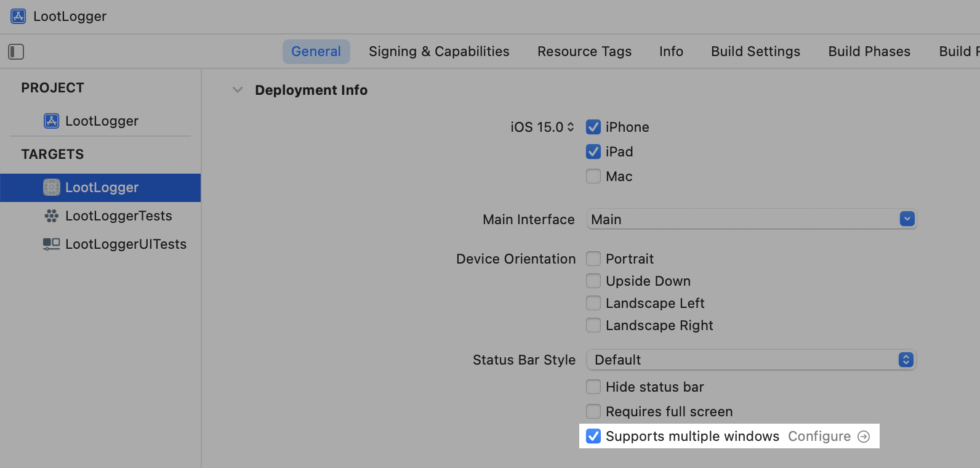Check the Hide status bar option
The width and height of the screenshot is (980, 468).
593,387
